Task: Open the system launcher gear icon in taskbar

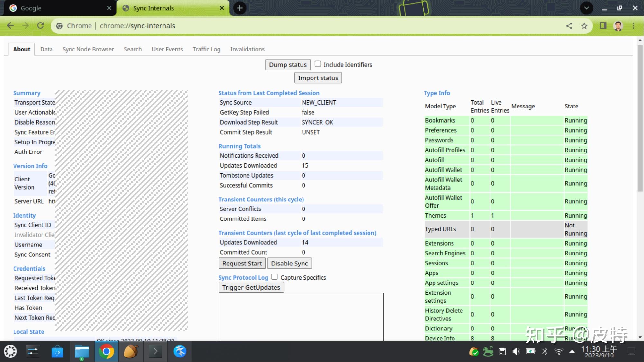Action: tap(10, 351)
